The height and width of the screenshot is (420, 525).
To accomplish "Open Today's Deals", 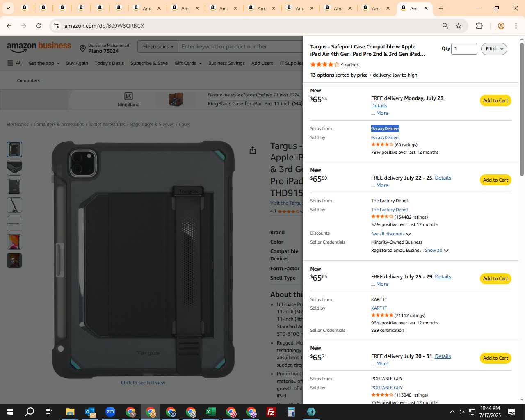I will [x=109, y=63].
